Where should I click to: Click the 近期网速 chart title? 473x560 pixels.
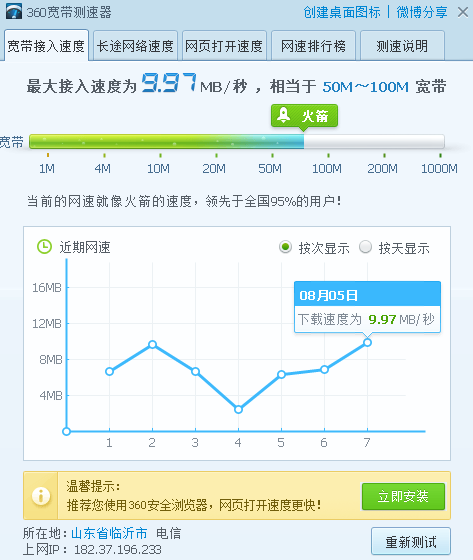85,247
